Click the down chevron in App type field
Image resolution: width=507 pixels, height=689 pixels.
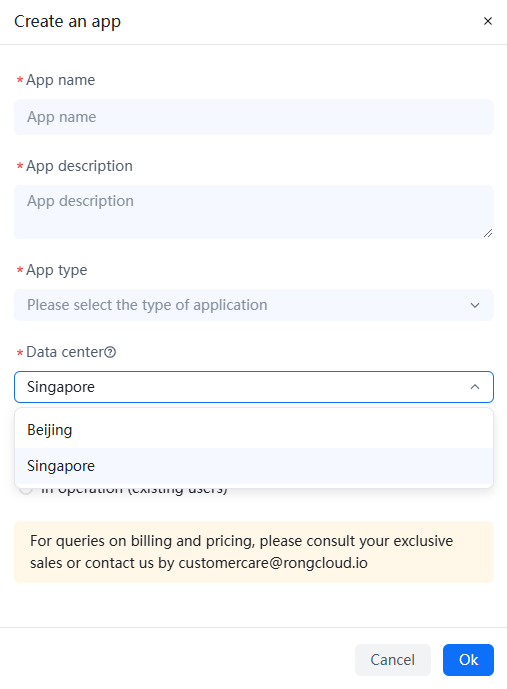click(475, 305)
